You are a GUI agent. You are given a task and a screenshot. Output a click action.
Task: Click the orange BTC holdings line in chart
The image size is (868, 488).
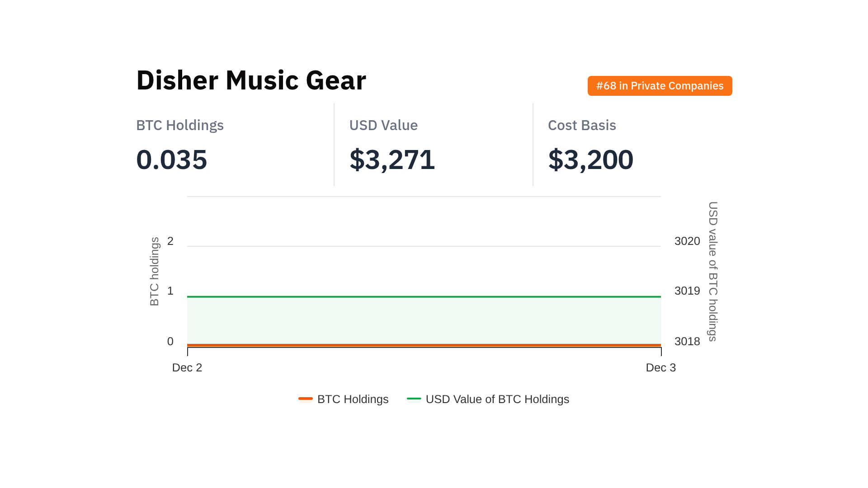[x=424, y=345]
